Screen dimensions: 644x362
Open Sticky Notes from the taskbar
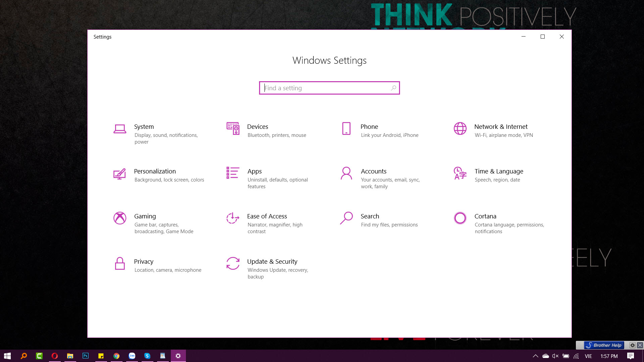[x=101, y=356]
